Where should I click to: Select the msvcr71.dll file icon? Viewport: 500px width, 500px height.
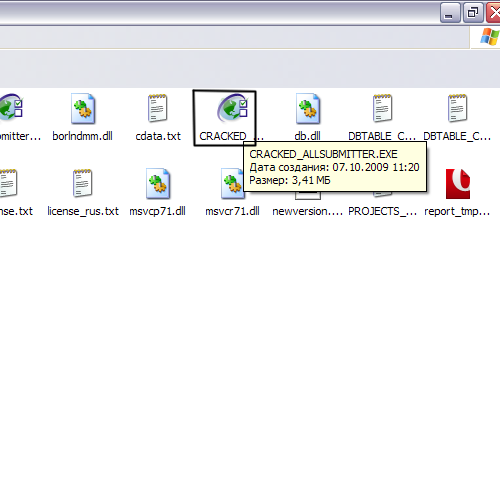pos(232,184)
